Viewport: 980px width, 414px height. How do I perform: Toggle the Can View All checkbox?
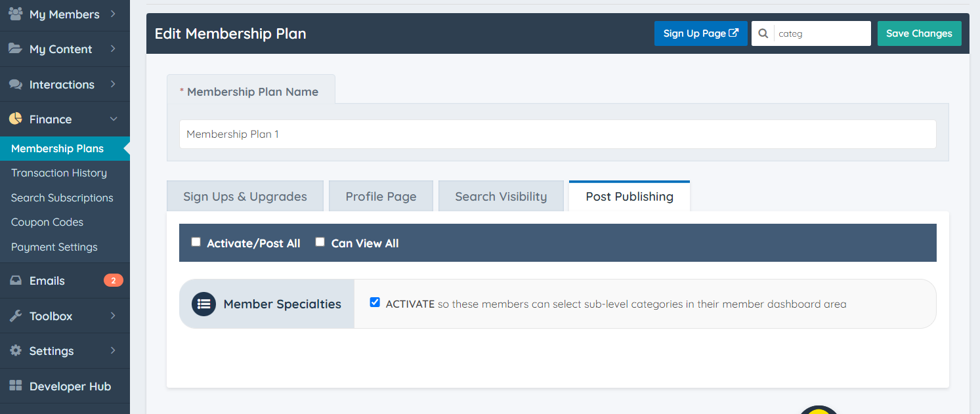(320, 242)
